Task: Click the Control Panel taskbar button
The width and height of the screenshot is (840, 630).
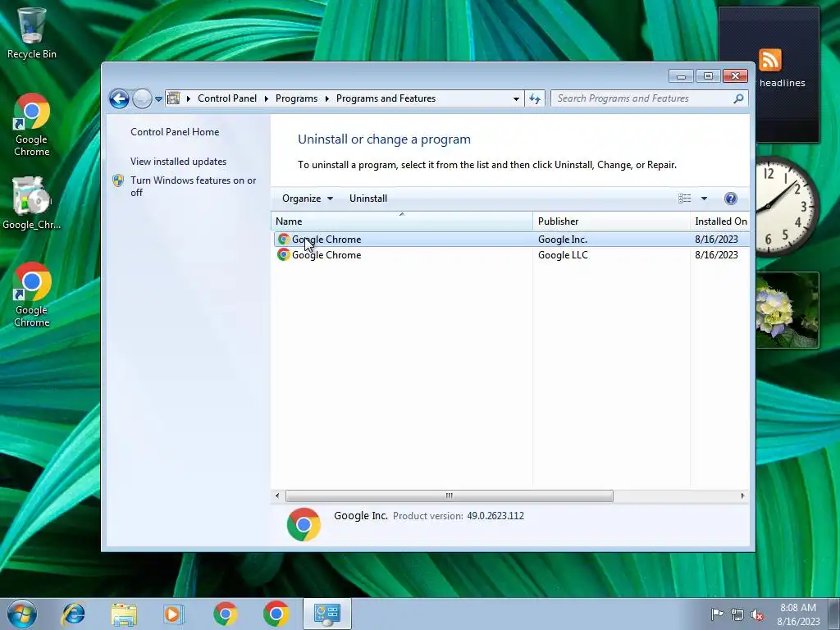Action: 327,614
